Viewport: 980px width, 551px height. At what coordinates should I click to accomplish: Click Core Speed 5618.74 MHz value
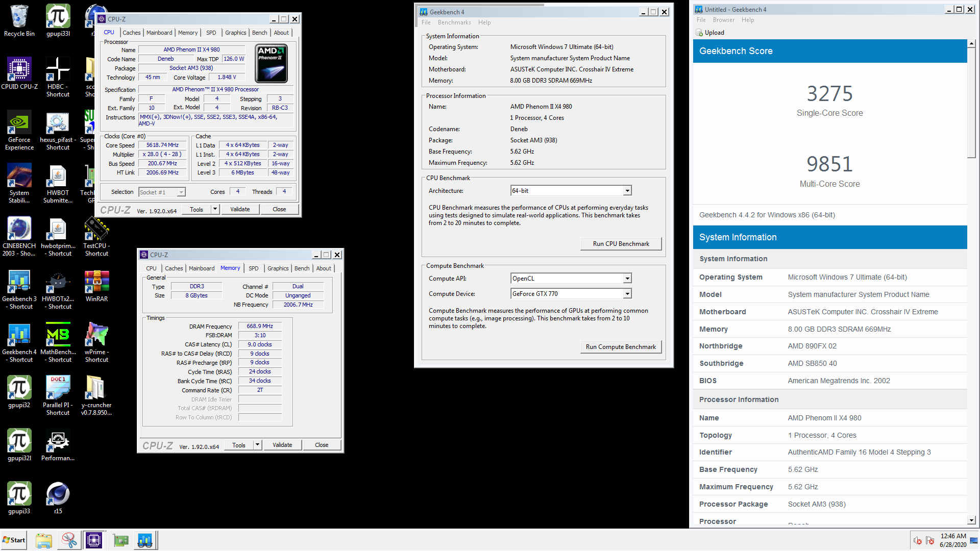click(162, 145)
